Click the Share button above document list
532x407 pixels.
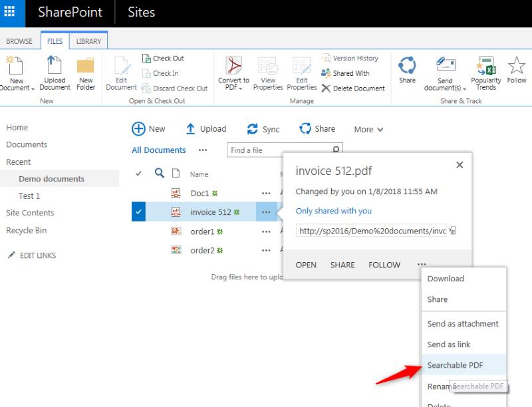[x=317, y=129]
